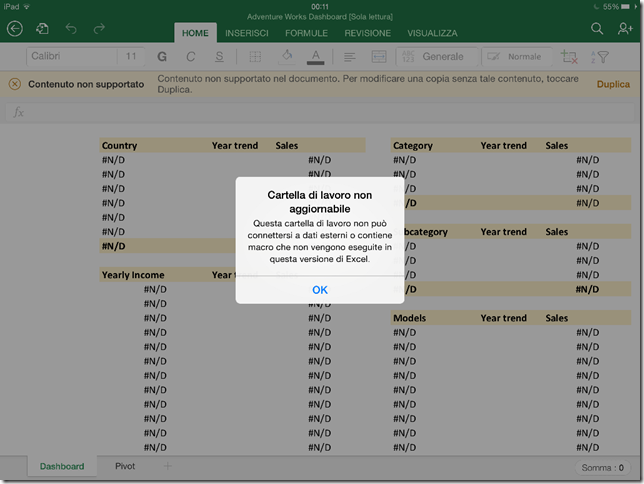Switch to HOME ribbon tab
Screen dimensions: 644x484
pyautogui.click(x=195, y=33)
